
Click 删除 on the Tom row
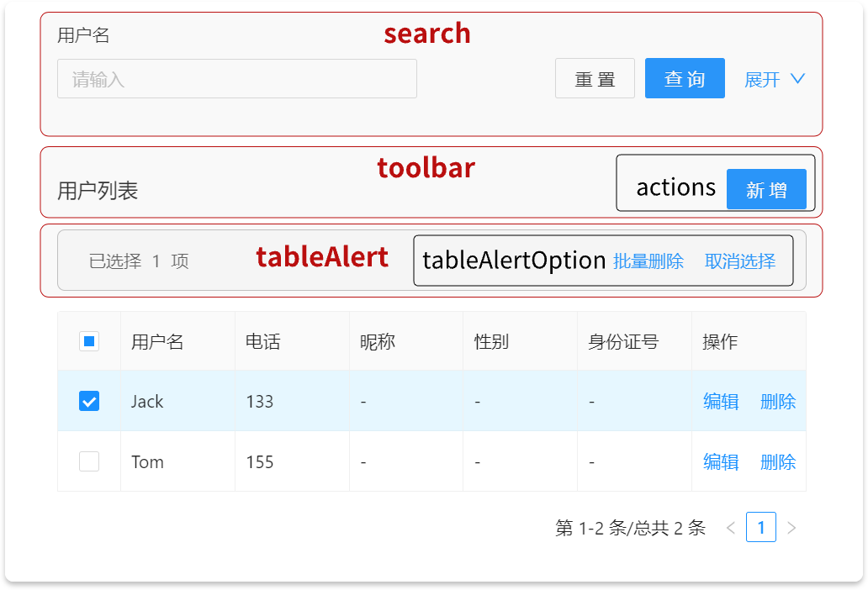779,461
